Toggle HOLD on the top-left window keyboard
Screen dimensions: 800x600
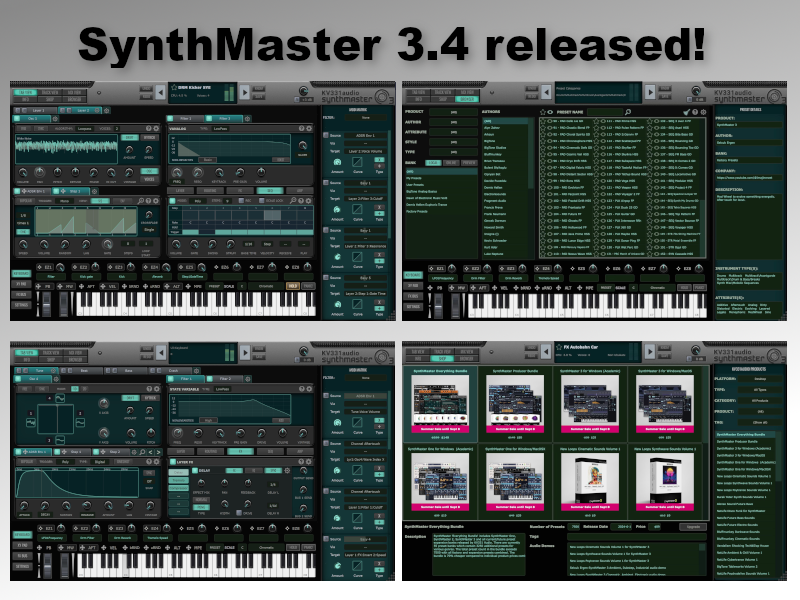pyautogui.click(x=293, y=286)
